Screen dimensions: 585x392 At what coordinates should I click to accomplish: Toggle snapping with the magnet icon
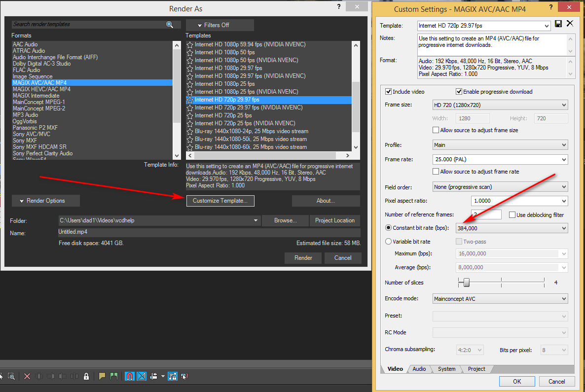129,376
